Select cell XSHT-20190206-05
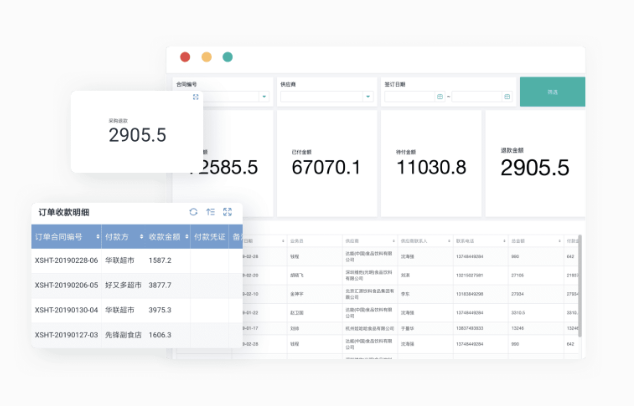Image resolution: width=634 pixels, height=406 pixels. (66, 285)
